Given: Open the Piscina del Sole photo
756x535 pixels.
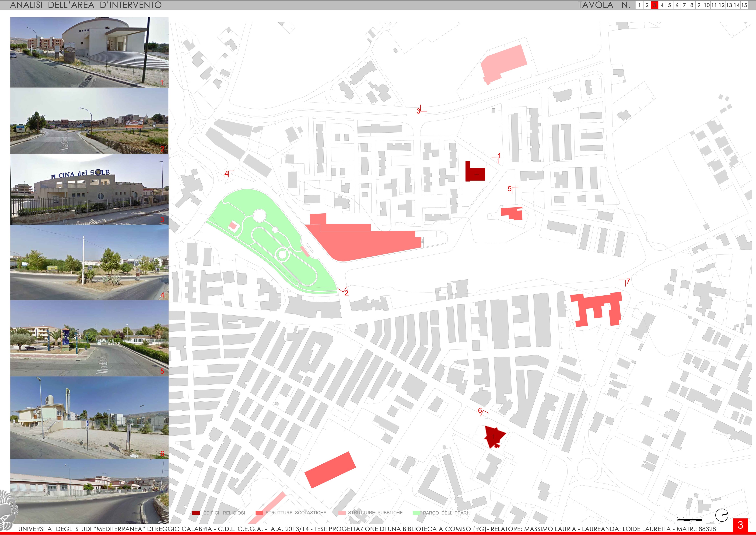Looking at the screenshot, I should pos(89,189).
